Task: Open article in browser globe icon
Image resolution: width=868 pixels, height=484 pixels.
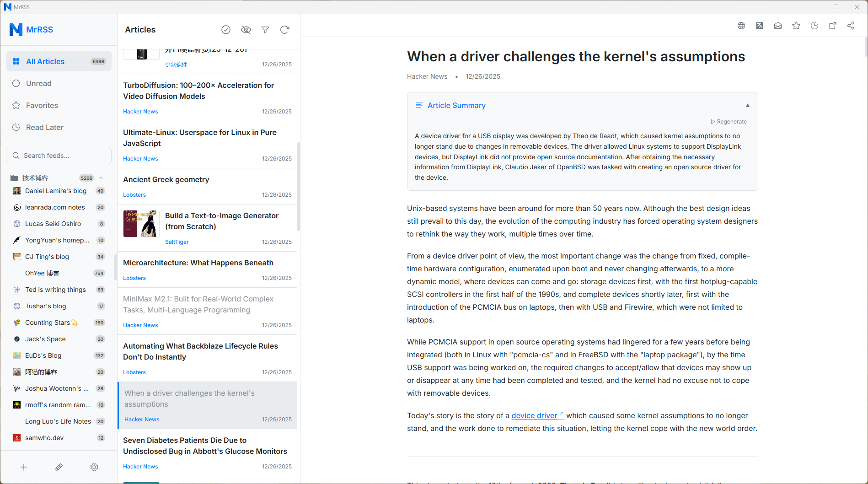Action: coord(741,26)
